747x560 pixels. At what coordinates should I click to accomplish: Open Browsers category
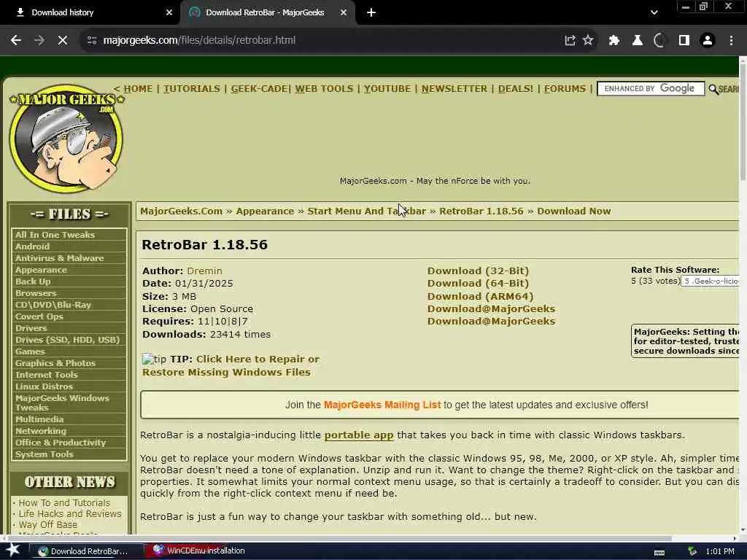point(36,293)
